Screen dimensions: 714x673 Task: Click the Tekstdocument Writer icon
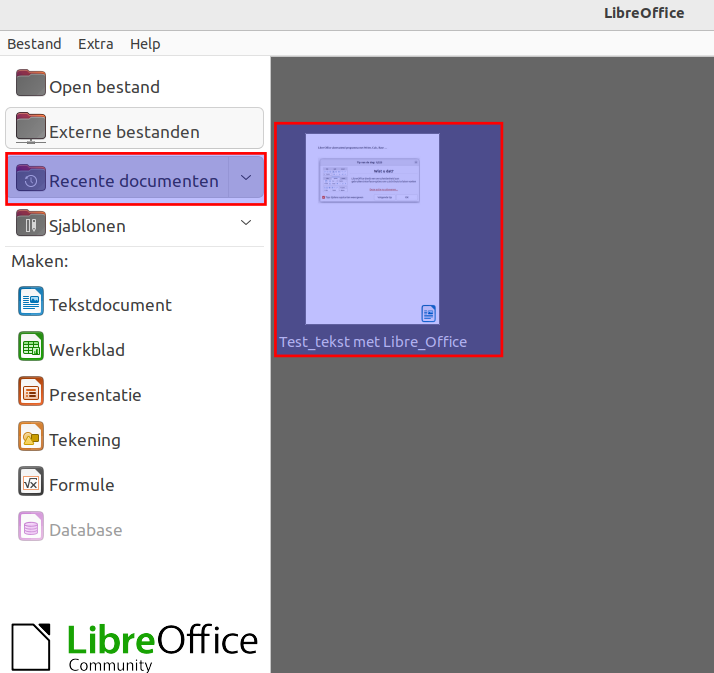[x=31, y=301]
